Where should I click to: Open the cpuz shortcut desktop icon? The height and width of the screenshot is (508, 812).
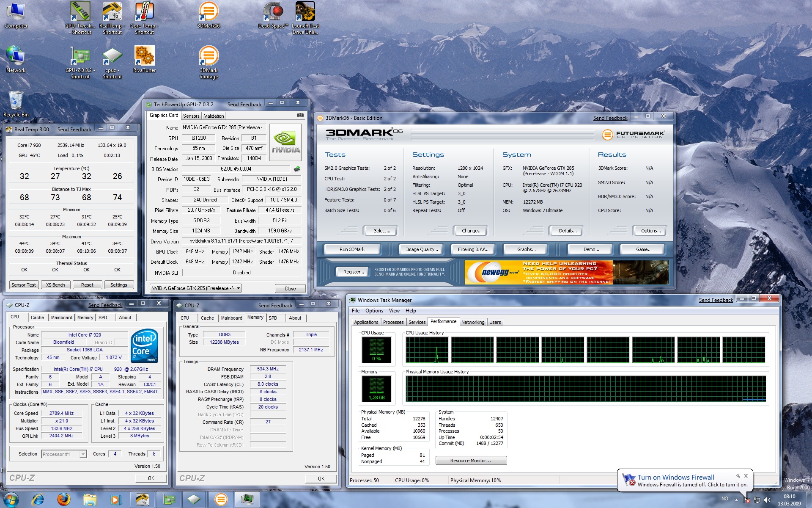(x=112, y=63)
